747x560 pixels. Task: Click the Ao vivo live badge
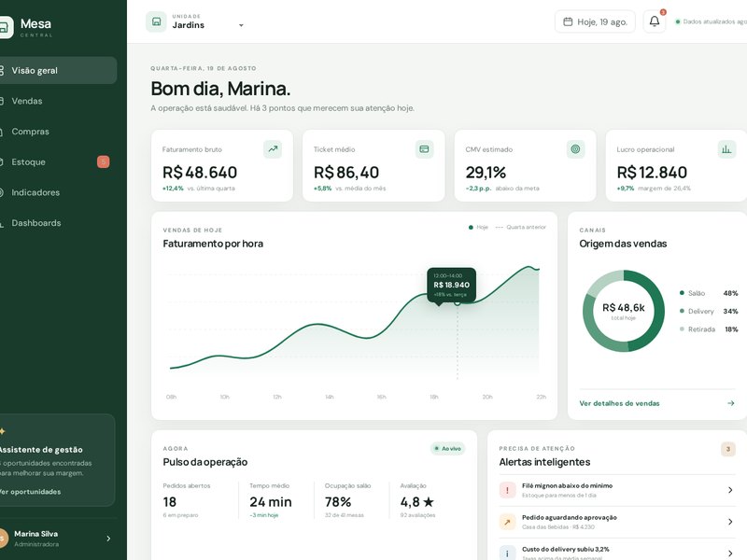[x=447, y=449]
